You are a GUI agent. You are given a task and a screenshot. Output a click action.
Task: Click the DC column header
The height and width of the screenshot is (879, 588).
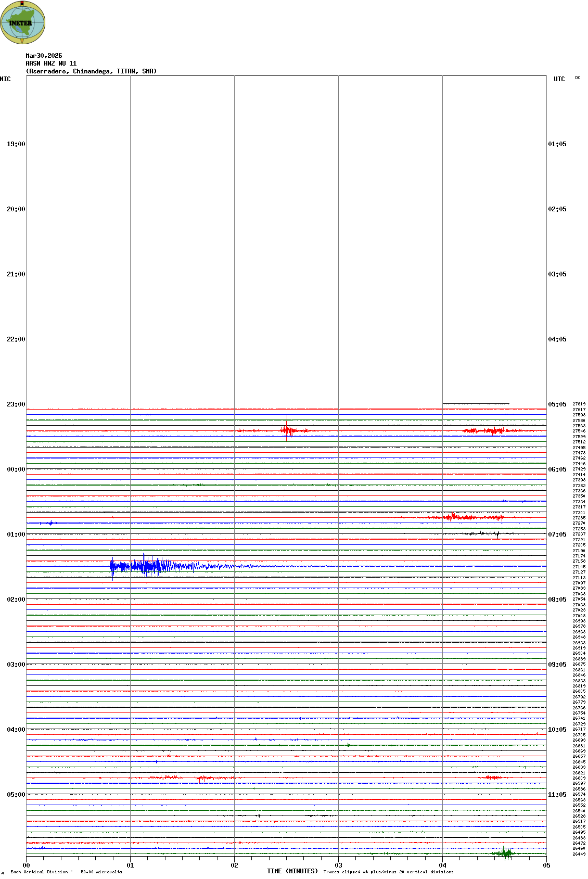(578, 78)
